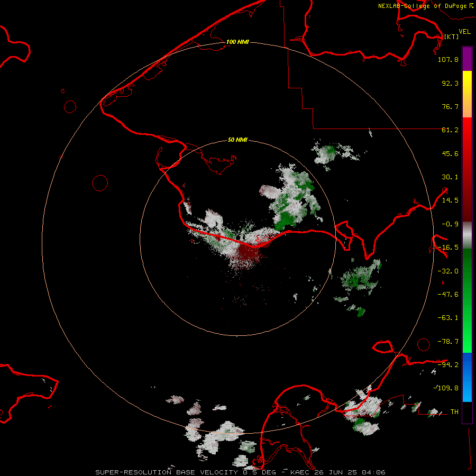This screenshot has width=476, height=476.
Task: Click the 14.5 velocity scale value
Action: tap(450, 200)
